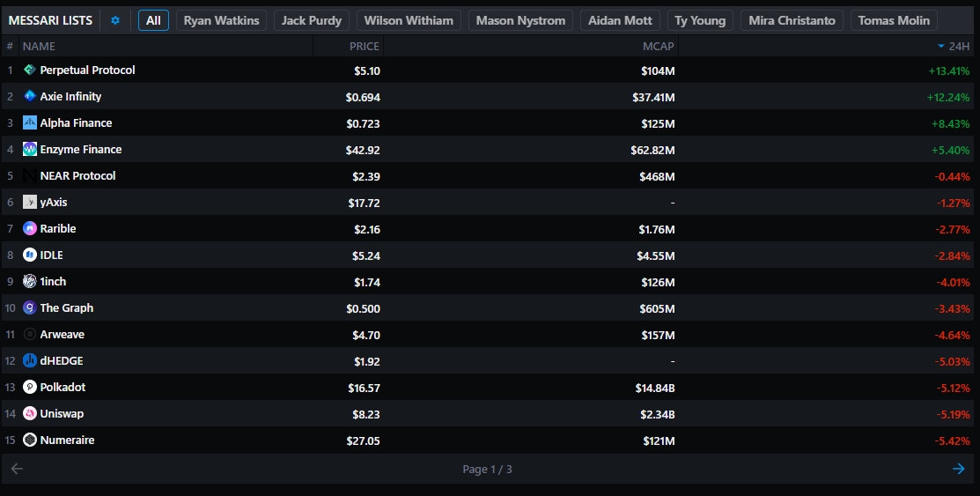Sort by the MCAP column header
Image resolution: width=980 pixels, height=496 pixels.
click(x=659, y=47)
